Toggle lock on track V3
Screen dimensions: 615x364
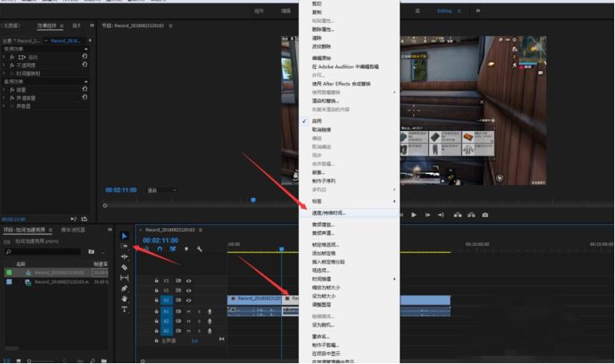(157, 281)
